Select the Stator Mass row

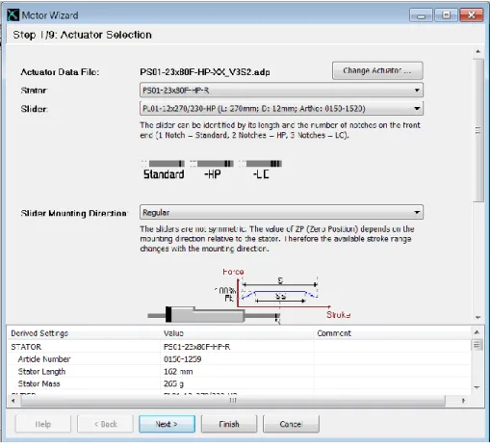click(239, 383)
